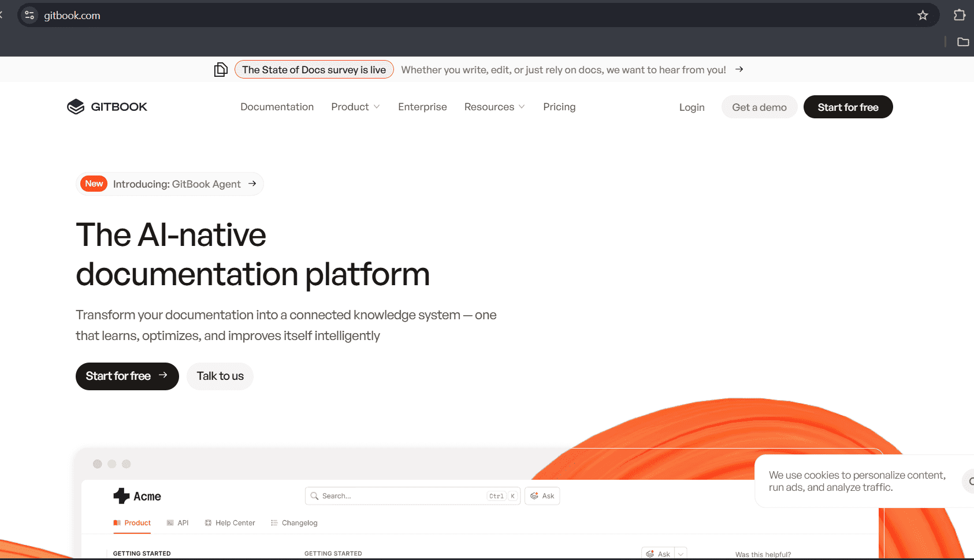Click the Acme plus logo icon
The image size is (974, 560).
point(121,496)
